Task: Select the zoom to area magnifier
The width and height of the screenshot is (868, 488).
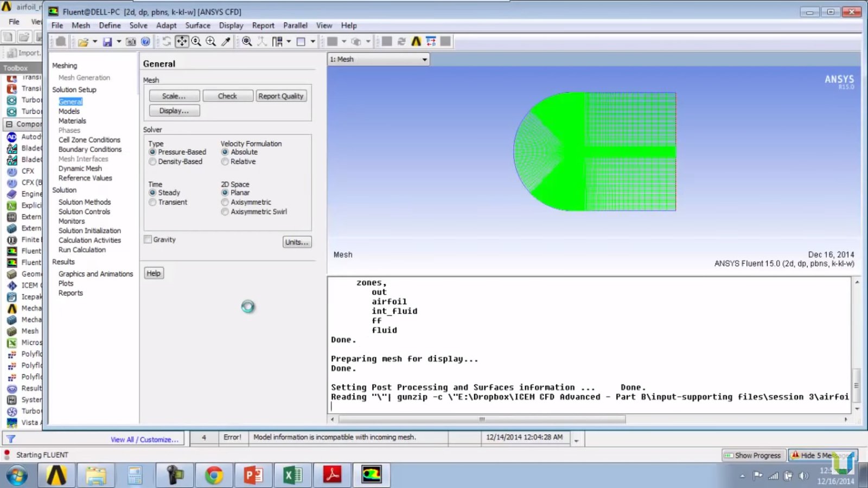Action: (211, 42)
